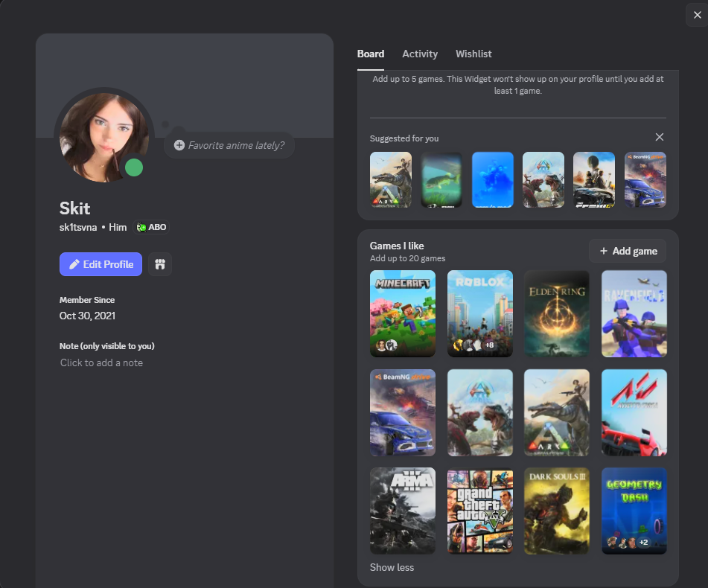The image size is (708, 588).
Task: Click the Add up to 20 games text
Action: (x=407, y=258)
